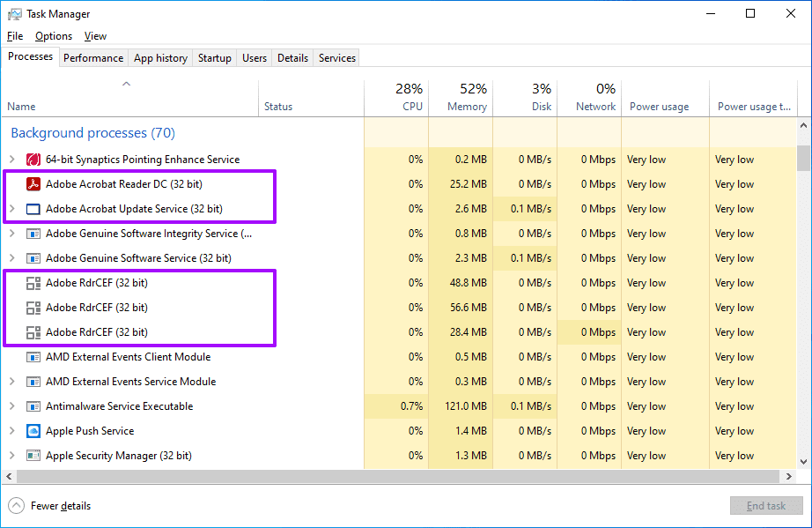This screenshot has width=812, height=528.
Task: Expand AMD External Events Service Module
Action: tap(12, 382)
